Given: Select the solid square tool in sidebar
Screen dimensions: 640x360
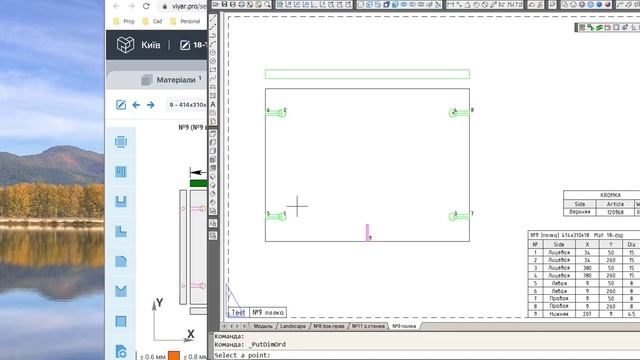Looking at the screenshot, I should click(121, 321).
